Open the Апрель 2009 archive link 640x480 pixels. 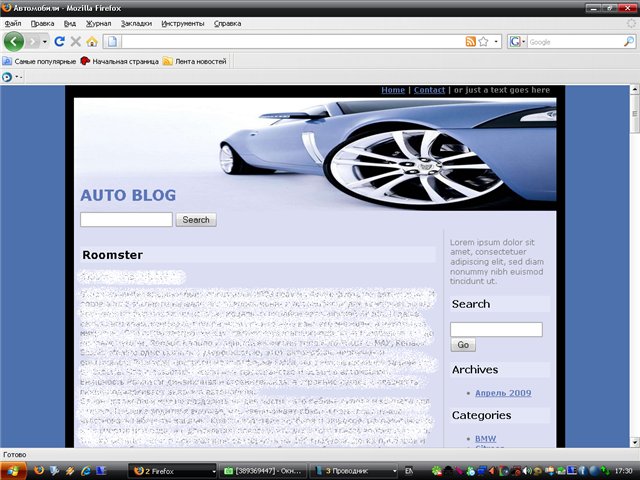tap(503, 393)
